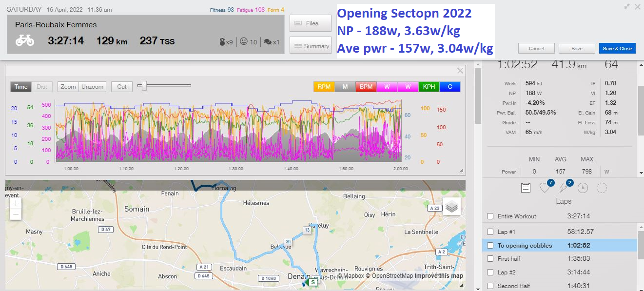644x291 pixels.
Task: Click the Summary button
Action: 311,46
